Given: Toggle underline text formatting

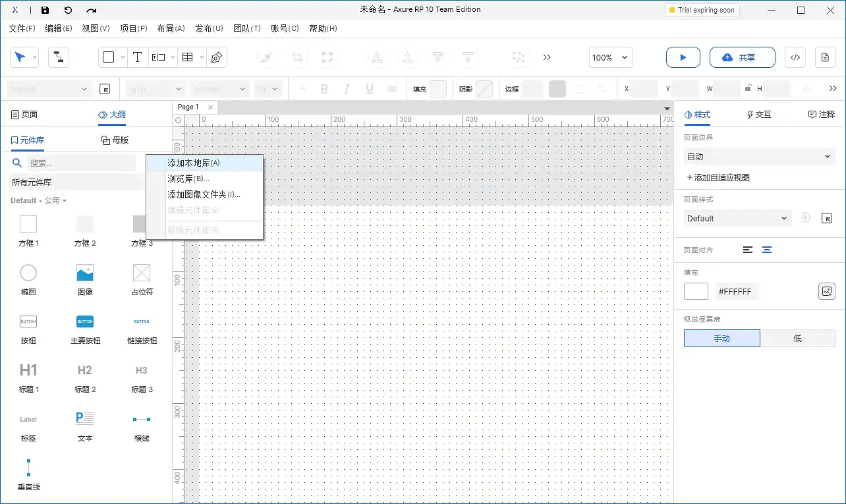Looking at the screenshot, I should pos(369,88).
